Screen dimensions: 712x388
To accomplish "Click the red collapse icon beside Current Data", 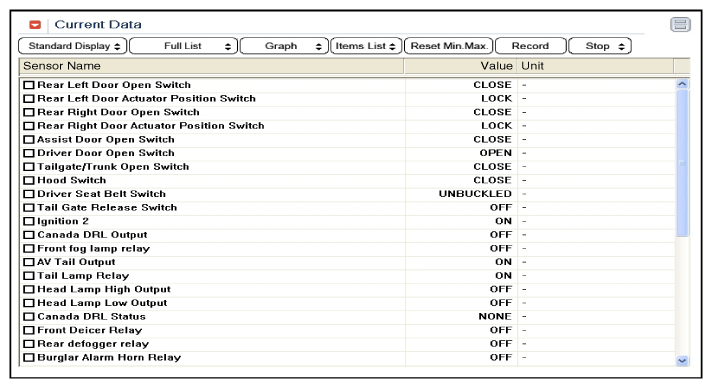I will (35, 25).
